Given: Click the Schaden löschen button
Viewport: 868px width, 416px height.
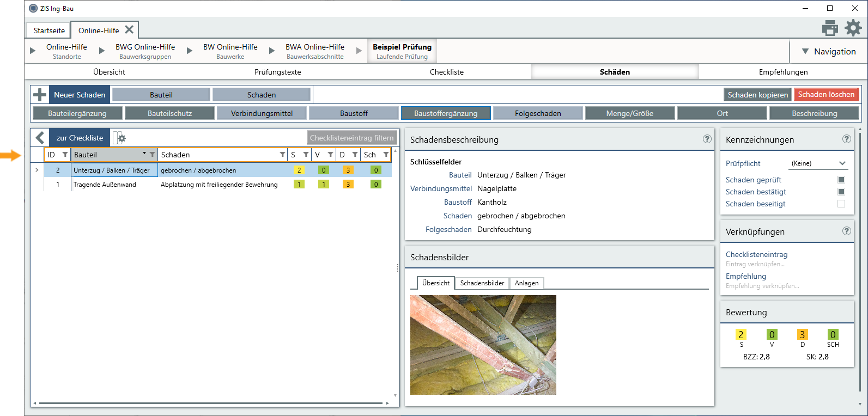Looking at the screenshot, I should pos(826,95).
